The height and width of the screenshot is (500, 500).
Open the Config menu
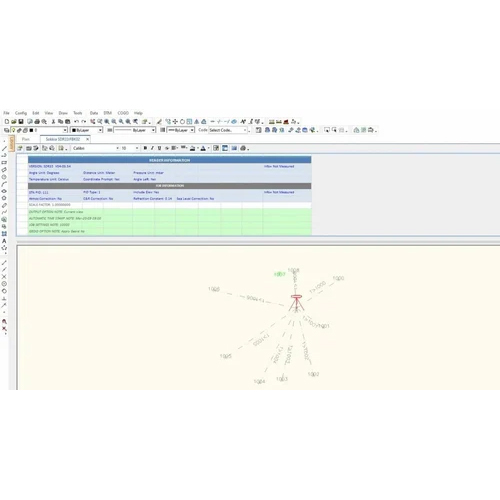click(21, 113)
